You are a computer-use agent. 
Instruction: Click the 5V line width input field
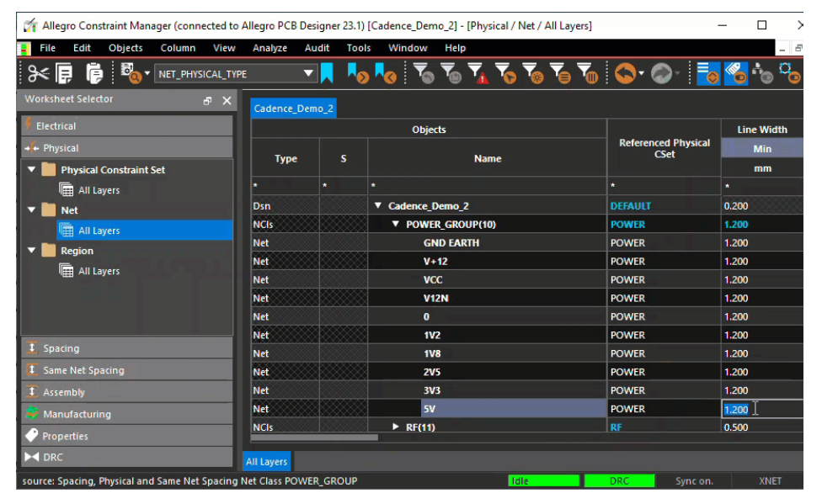point(761,409)
